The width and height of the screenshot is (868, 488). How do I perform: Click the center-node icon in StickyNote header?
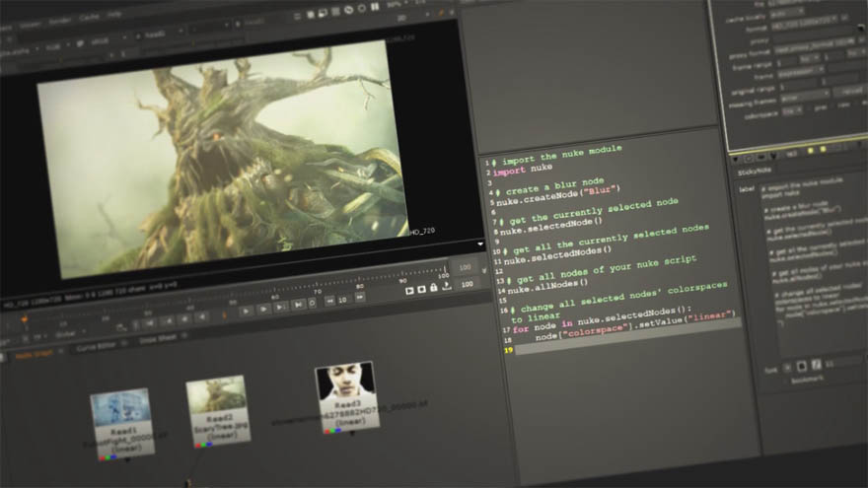point(749,159)
